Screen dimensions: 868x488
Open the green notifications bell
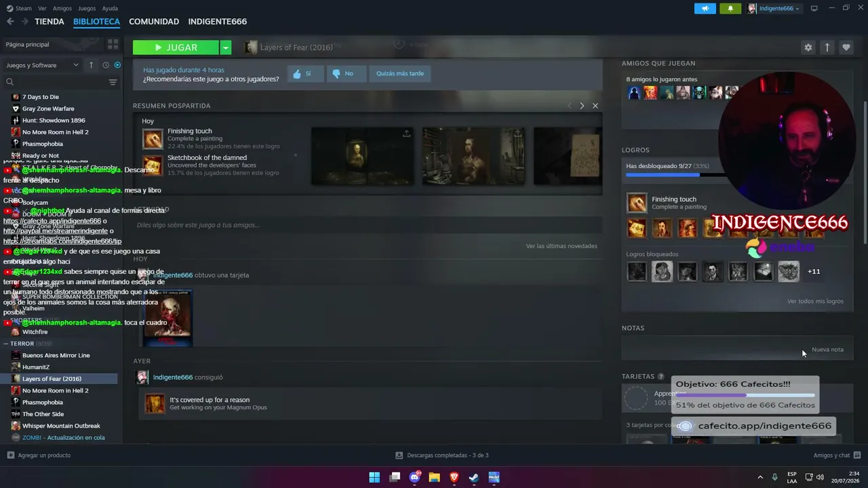coord(730,8)
